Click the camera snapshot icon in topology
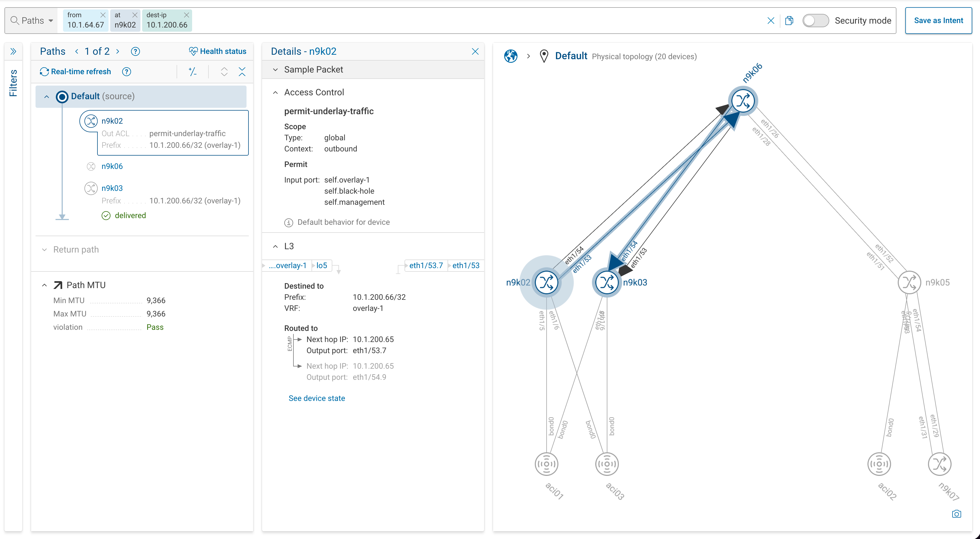This screenshot has height=539, width=980. (956, 514)
